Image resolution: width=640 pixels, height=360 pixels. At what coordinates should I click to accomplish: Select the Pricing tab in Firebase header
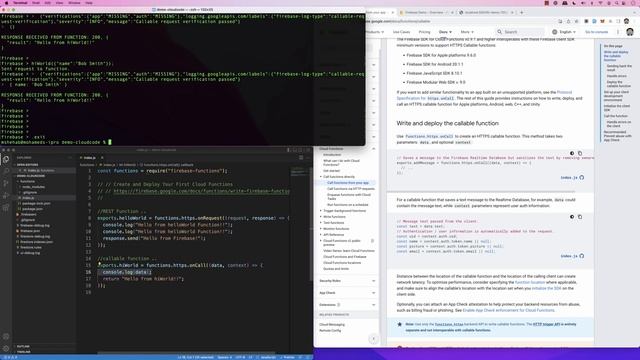(x=424, y=32)
